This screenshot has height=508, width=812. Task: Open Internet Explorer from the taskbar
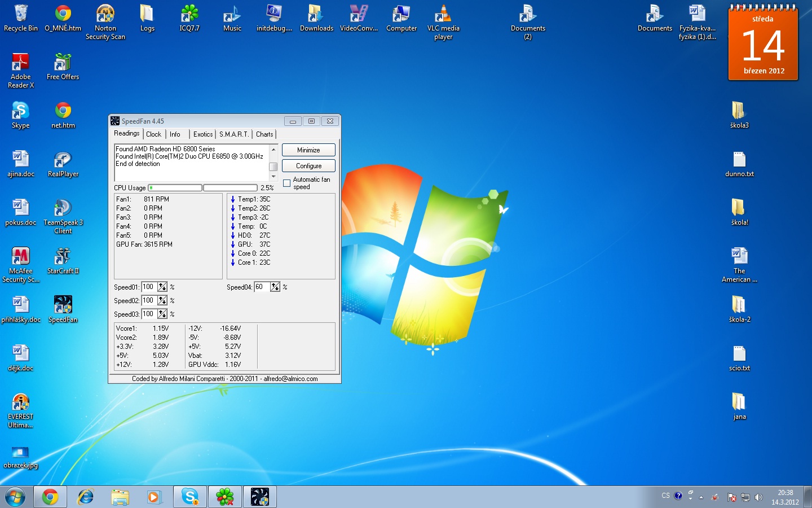[x=85, y=497]
